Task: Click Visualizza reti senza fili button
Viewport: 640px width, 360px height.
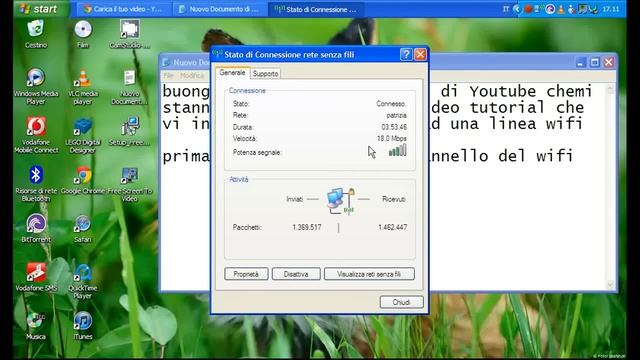Action: point(369,274)
